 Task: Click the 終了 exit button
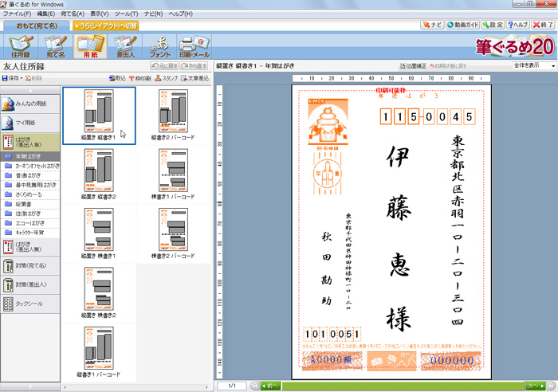[x=542, y=25]
